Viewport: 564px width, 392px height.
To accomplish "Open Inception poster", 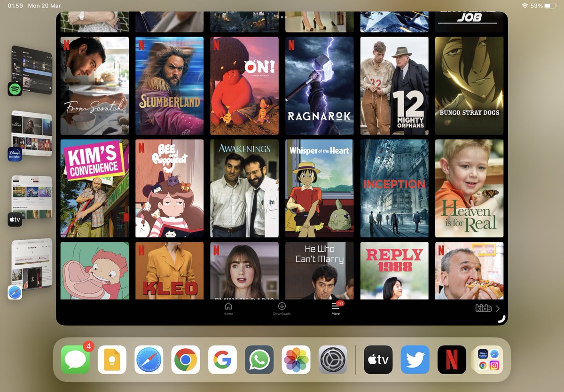I will pos(394,188).
